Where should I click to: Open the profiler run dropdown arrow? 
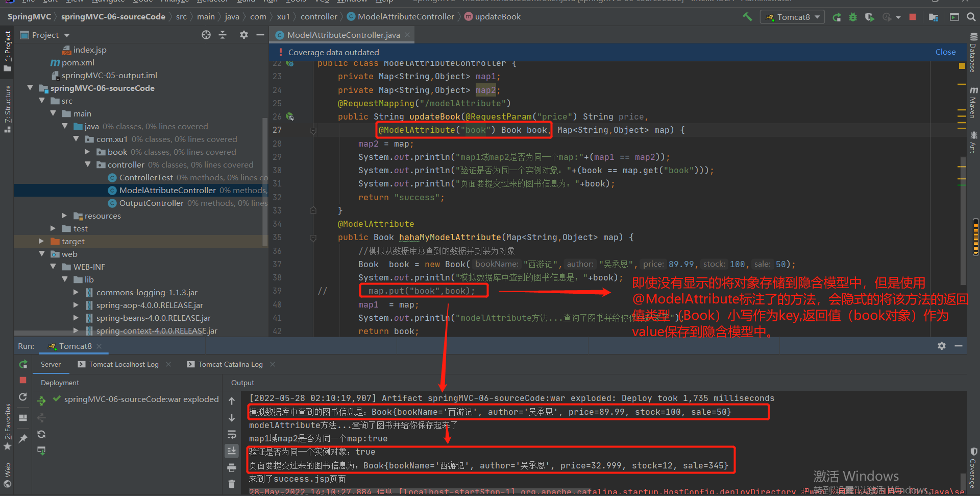[898, 17]
